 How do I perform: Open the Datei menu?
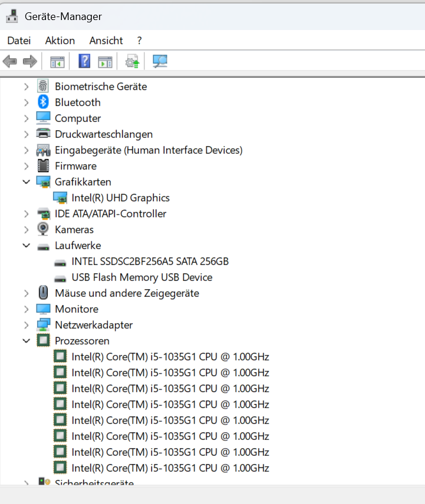tap(19, 41)
